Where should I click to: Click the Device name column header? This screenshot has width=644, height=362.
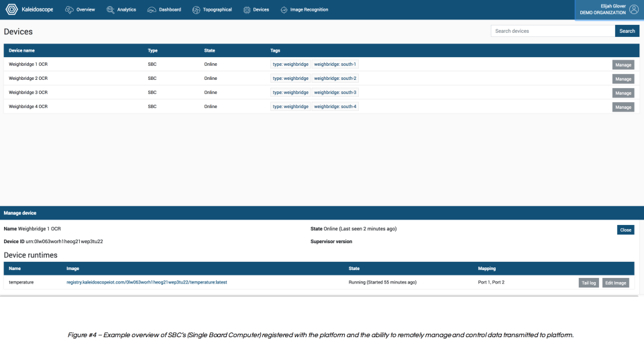click(x=21, y=50)
